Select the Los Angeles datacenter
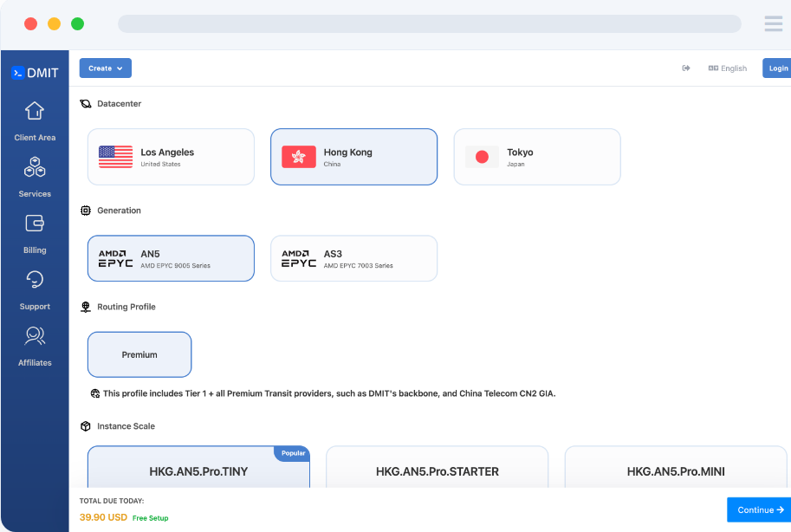The image size is (791, 532). 171,157
